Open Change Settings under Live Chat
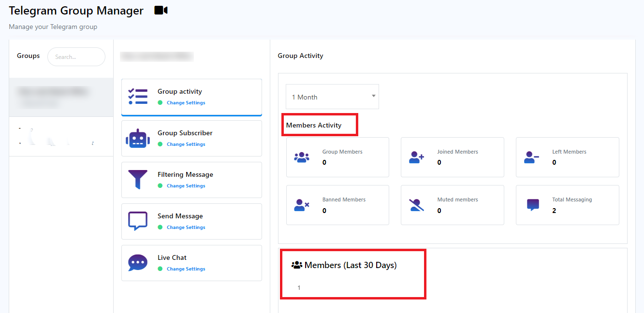The height and width of the screenshot is (313, 644). [186, 269]
